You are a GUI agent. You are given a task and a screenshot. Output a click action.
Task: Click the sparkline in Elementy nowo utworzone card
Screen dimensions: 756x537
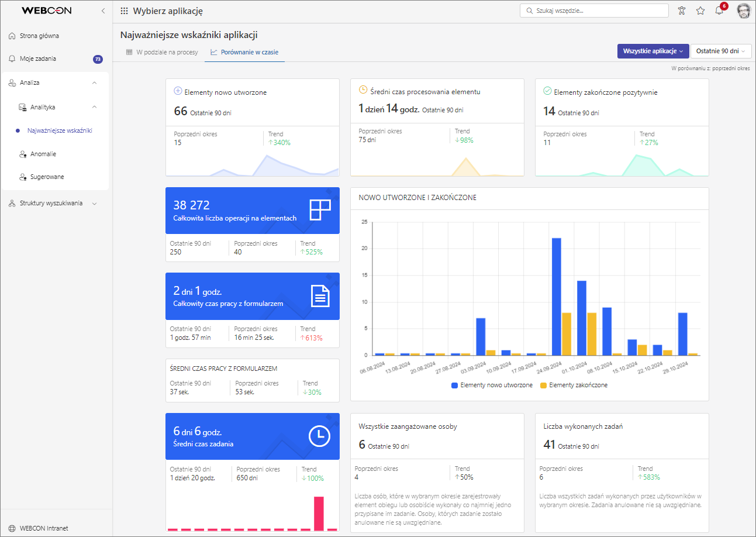pos(253,165)
